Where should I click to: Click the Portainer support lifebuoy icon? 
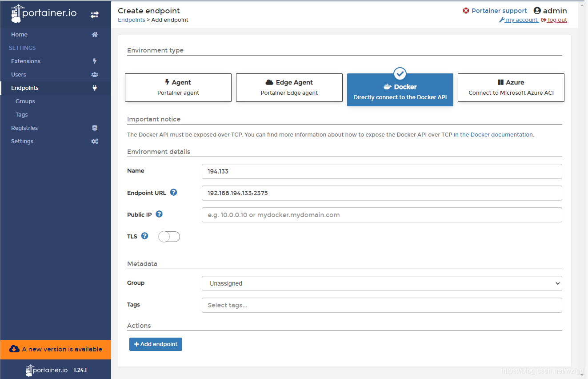coord(466,11)
